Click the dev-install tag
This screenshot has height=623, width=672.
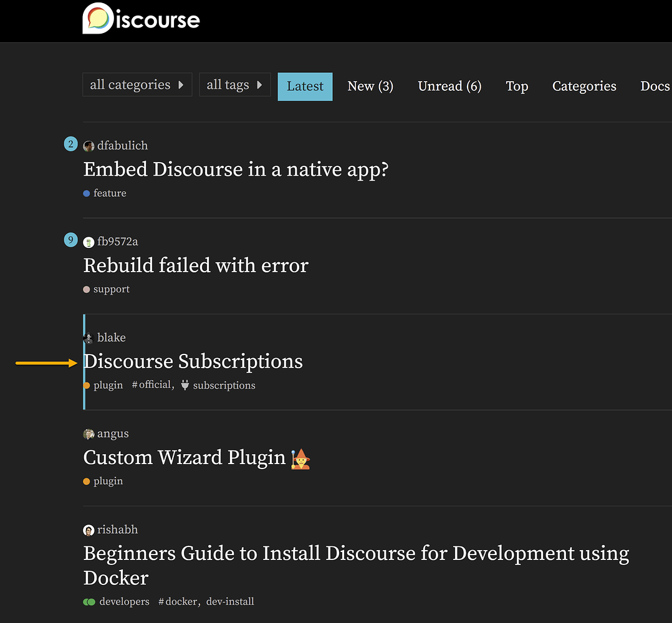(230, 601)
